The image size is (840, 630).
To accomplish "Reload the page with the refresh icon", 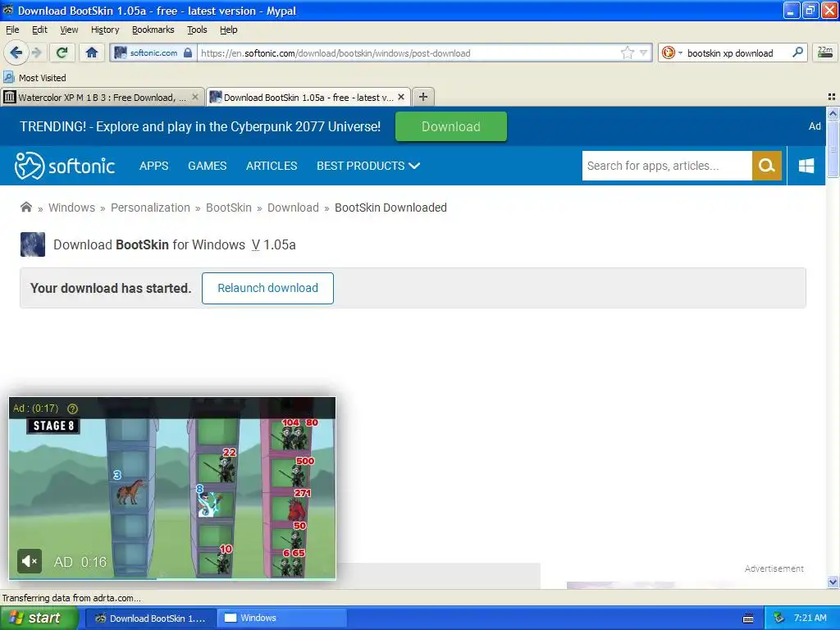I will point(62,52).
